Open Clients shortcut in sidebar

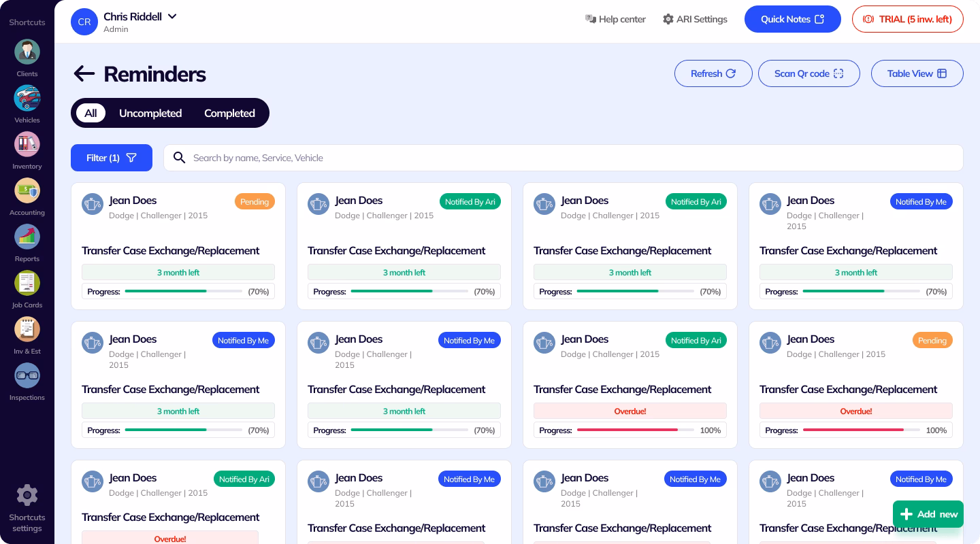(27, 52)
